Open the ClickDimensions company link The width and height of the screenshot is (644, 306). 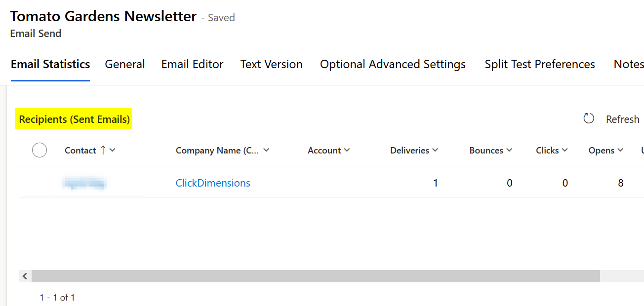point(213,183)
